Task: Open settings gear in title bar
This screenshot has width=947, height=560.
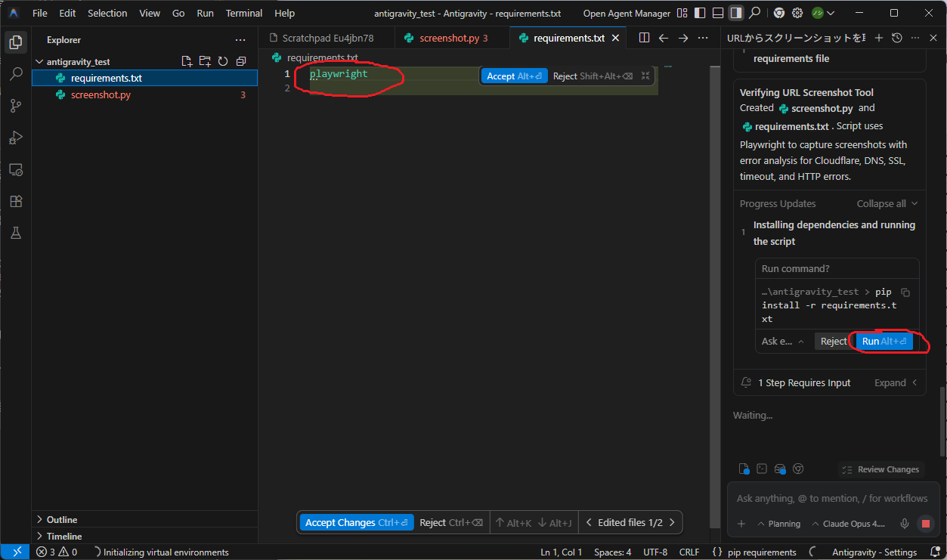Action: pyautogui.click(x=797, y=13)
